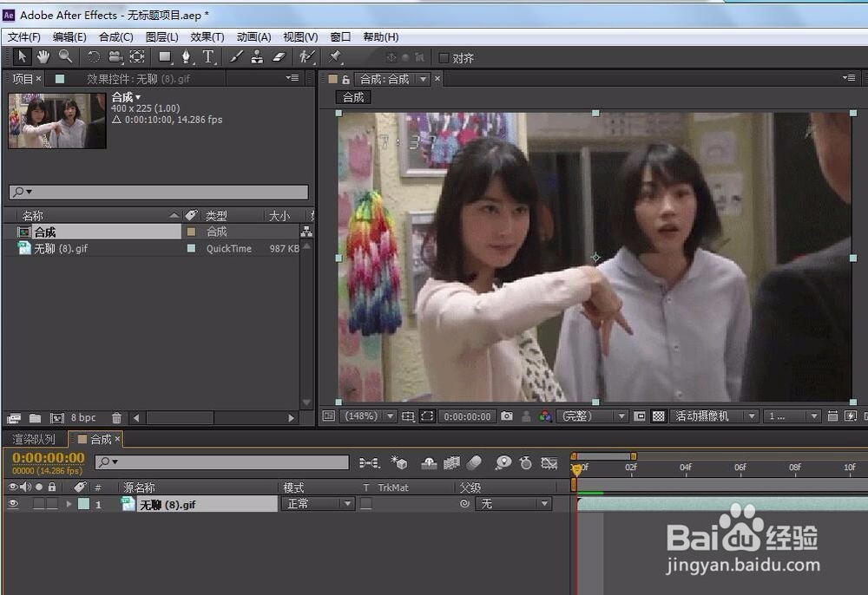Open the 活动摄像机 3D view dropdown
Viewport: 868px width, 595px height.
(x=713, y=415)
